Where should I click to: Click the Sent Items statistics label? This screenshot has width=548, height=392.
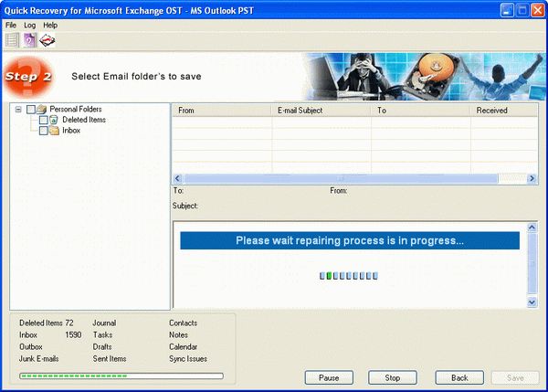click(x=110, y=359)
